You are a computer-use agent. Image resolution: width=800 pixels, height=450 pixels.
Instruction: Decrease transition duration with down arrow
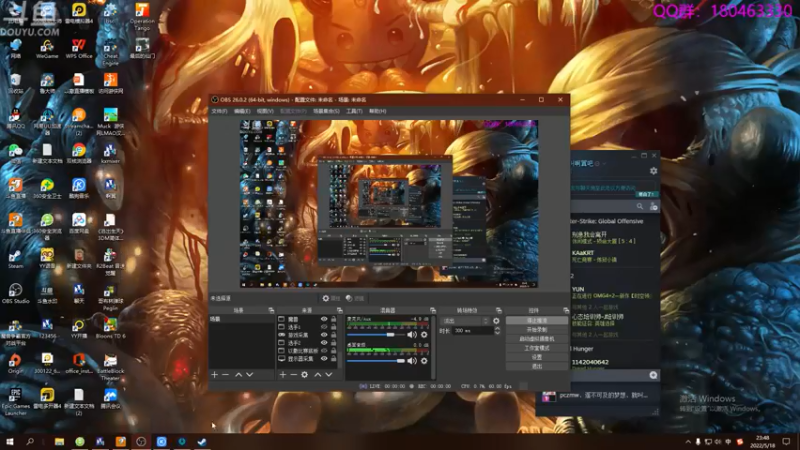tap(497, 333)
